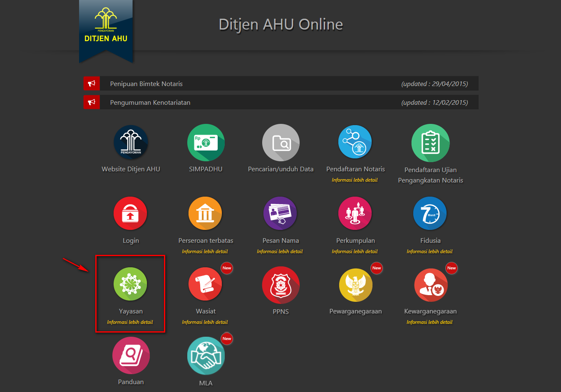Click Informasi lebih detail under Yayasan
Image resolution: width=561 pixels, height=392 pixels.
pos(130,322)
